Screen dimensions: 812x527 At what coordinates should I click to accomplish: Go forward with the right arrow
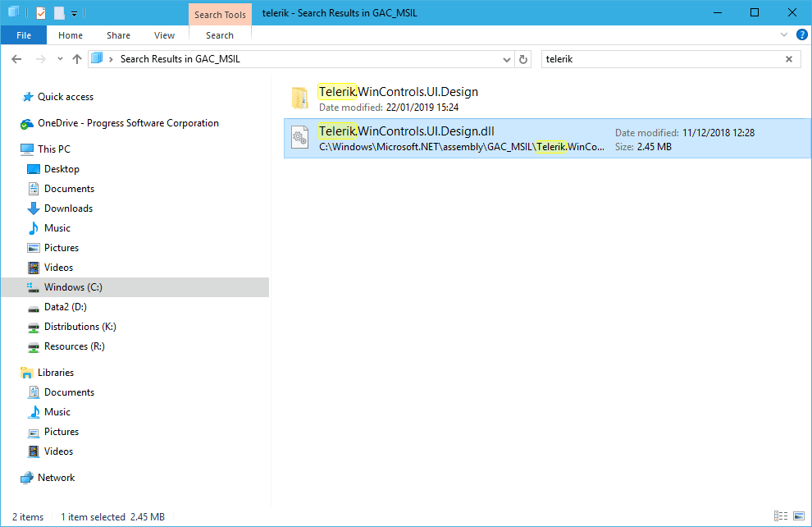pos(40,59)
